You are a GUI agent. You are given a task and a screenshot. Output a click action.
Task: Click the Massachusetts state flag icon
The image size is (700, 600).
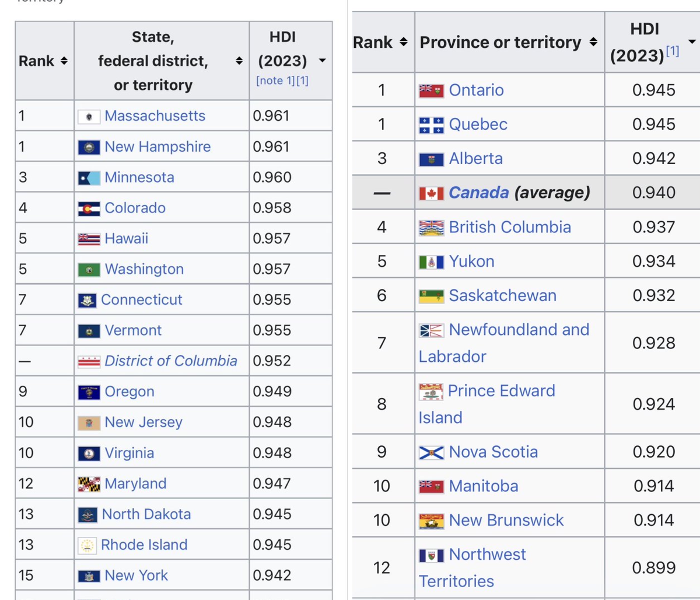(x=89, y=117)
